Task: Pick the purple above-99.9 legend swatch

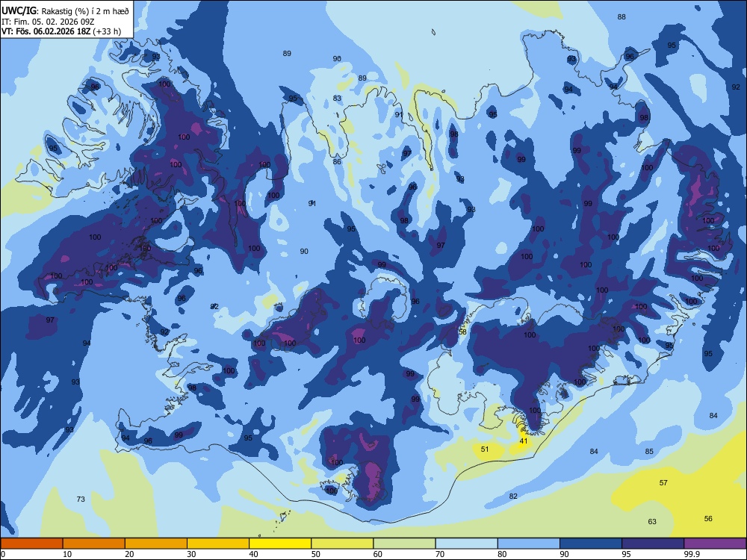Action: (715, 544)
